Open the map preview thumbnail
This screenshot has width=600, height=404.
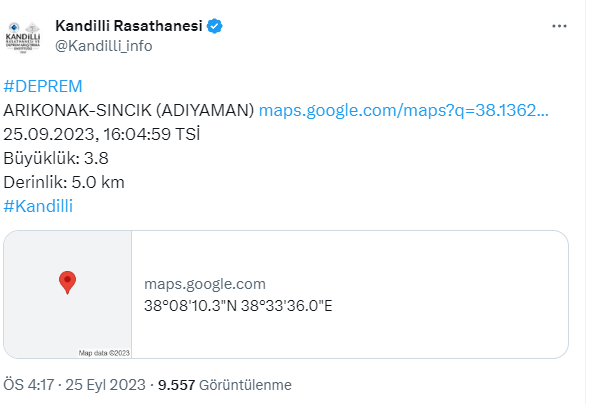[68, 294]
